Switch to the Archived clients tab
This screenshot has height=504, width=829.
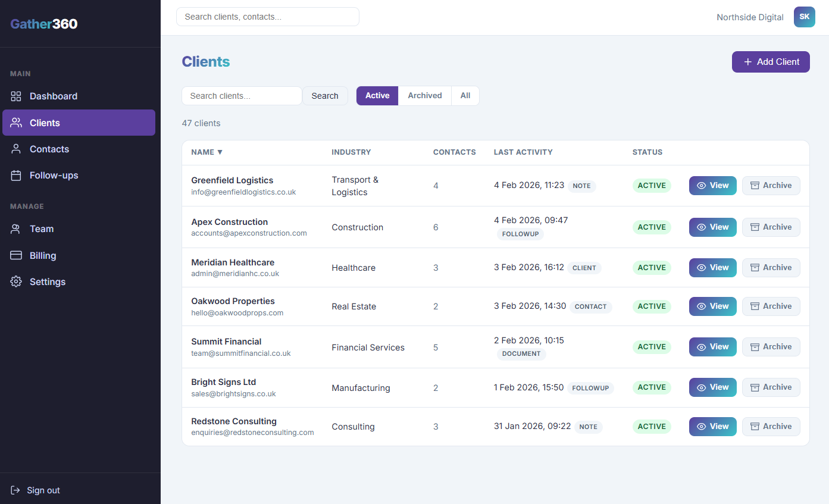424,96
